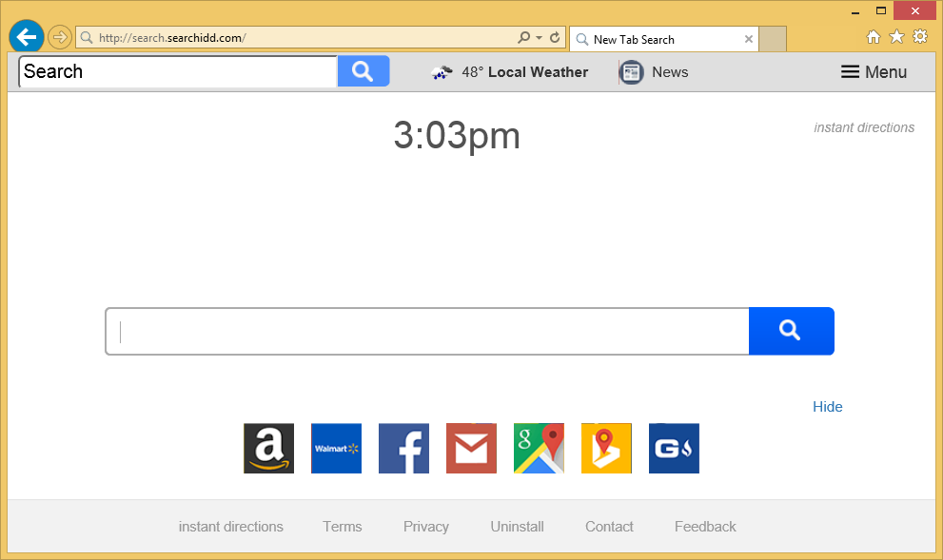The image size is (943, 560).
Task: Click the footer instant directions link
Action: point(231,527)
